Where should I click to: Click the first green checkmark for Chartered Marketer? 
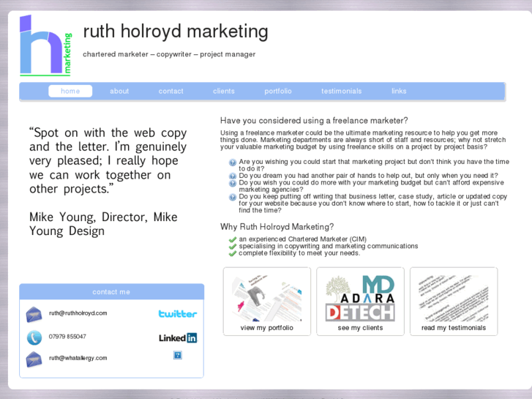[233, 239]
